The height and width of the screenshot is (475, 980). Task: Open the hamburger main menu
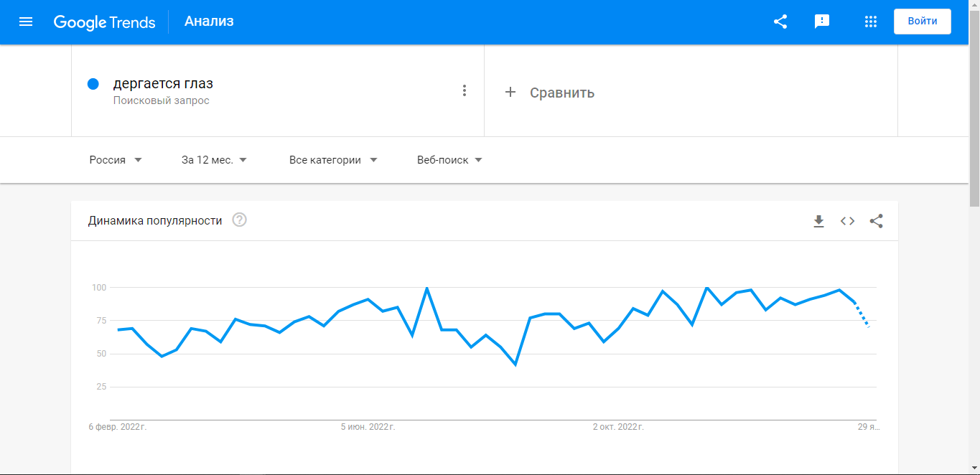click(x=26, y=22)
